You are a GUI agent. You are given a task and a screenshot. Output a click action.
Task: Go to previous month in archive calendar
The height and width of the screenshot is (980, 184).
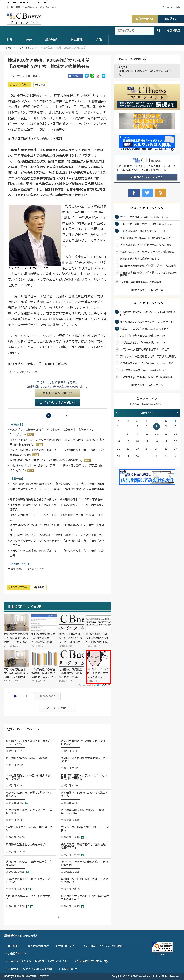(116, 413)
